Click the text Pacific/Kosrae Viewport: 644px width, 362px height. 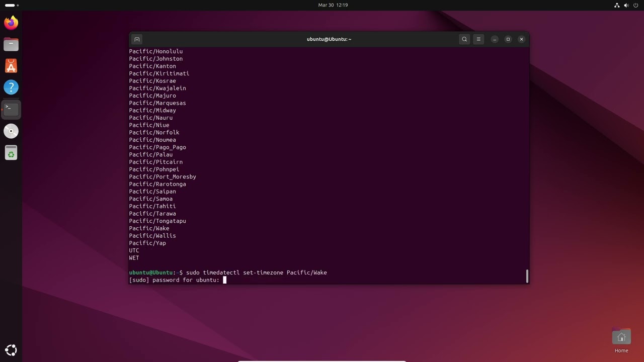coord(152,81)
